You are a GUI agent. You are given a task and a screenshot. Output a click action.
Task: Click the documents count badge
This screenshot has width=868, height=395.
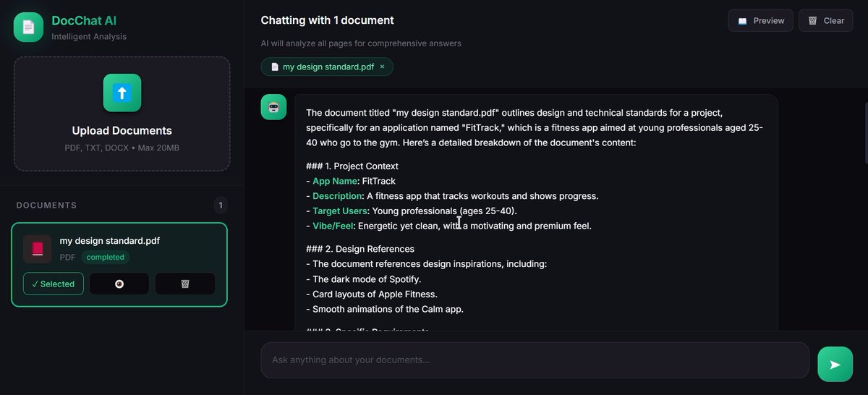pyautogui.click(x=221, y=205)
